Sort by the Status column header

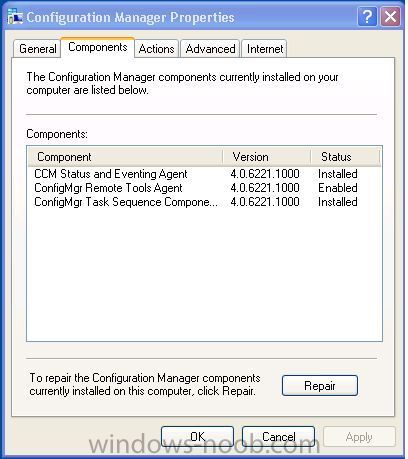pos(345,157)
